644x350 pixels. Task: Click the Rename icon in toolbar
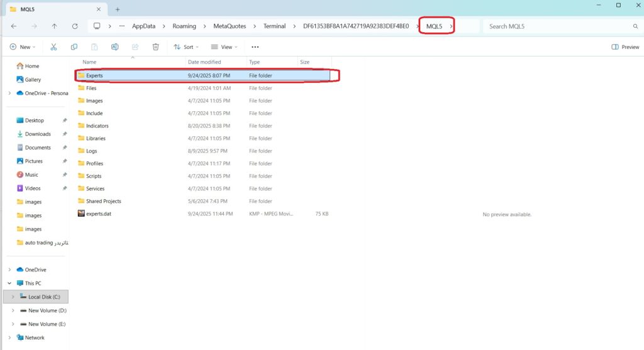click(x=114, y=47)
